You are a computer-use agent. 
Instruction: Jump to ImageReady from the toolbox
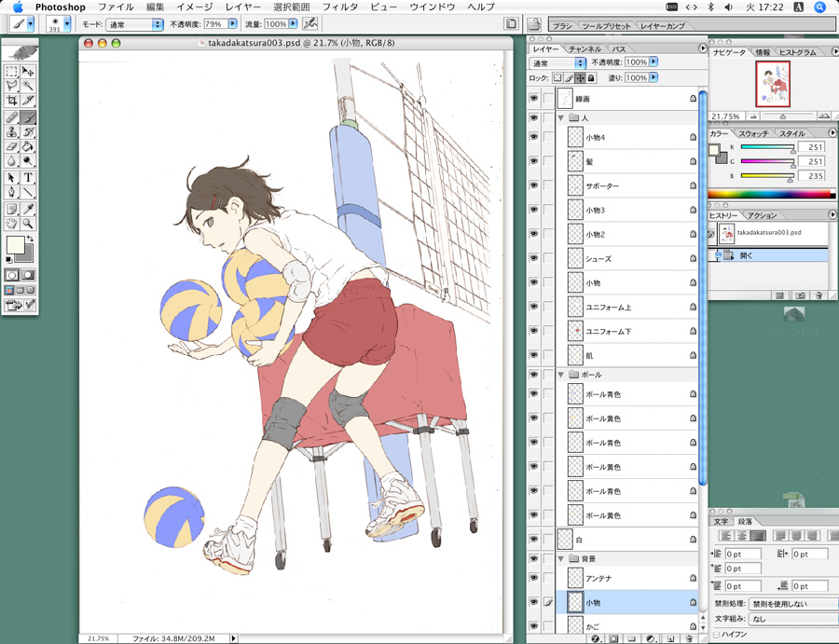tap(20, 305)
